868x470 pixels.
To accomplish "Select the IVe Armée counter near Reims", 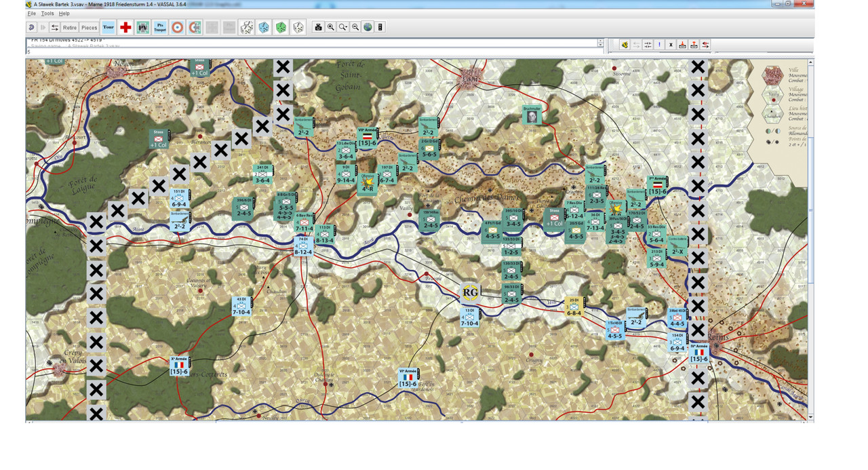I will click(699, 353).
